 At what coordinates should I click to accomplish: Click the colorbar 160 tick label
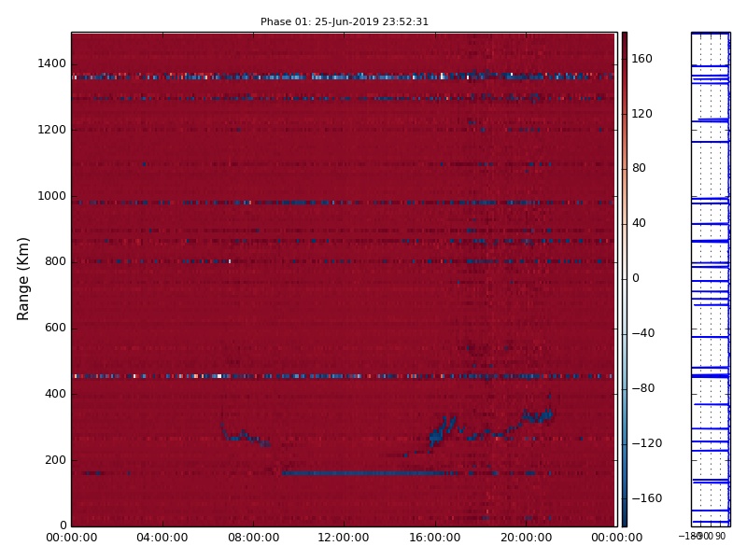click(641, 59)
